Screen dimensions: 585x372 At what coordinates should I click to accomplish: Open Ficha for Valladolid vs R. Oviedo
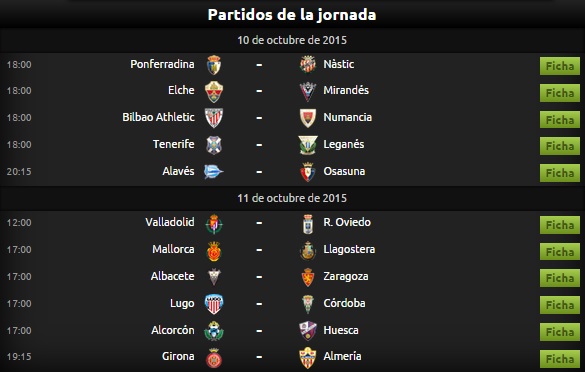pyautogui.click(x=560, y=225)
